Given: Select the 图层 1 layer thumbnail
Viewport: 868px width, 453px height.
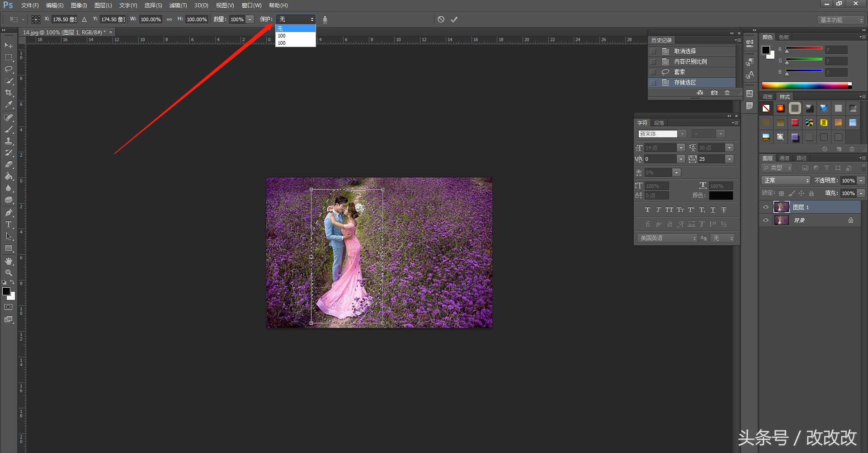Looking at the screenshot, I should [x=781, y=207].
